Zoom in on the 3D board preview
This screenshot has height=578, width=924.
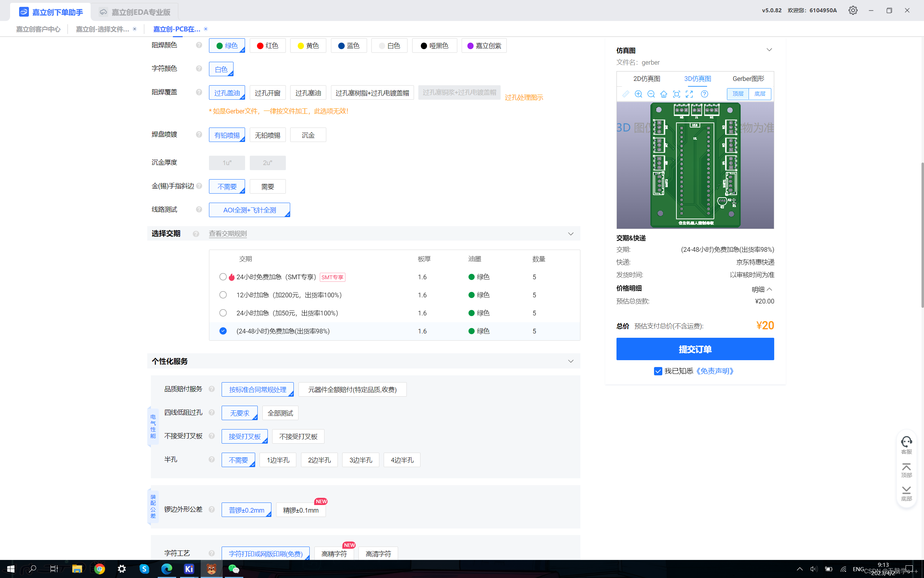pyautogui.click(x=638, y=94)
